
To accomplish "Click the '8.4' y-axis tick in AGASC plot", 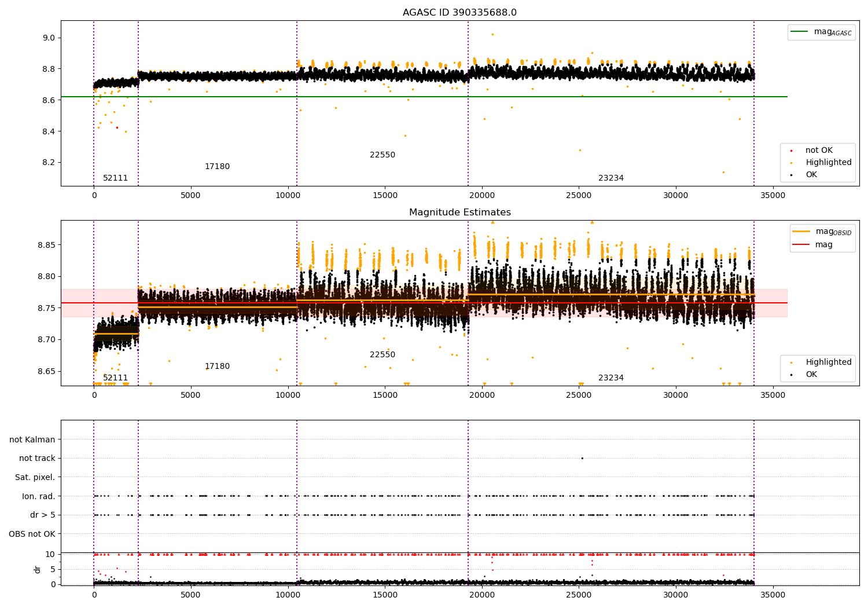I will 49,132.
